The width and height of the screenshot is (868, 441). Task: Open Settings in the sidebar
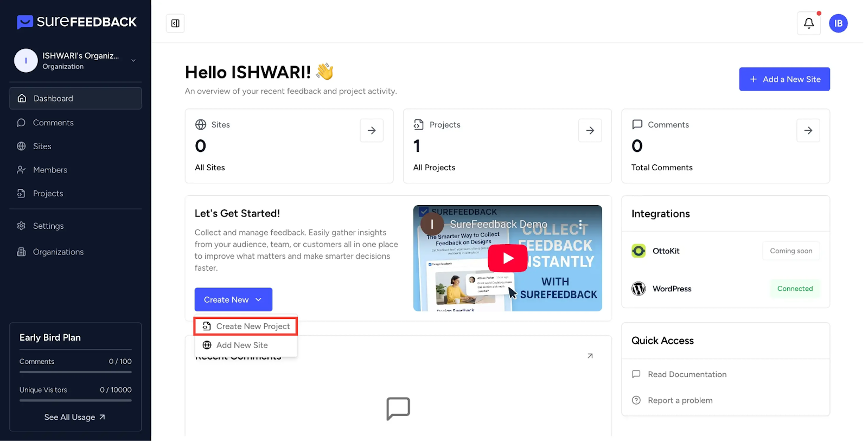click(48, 226)
